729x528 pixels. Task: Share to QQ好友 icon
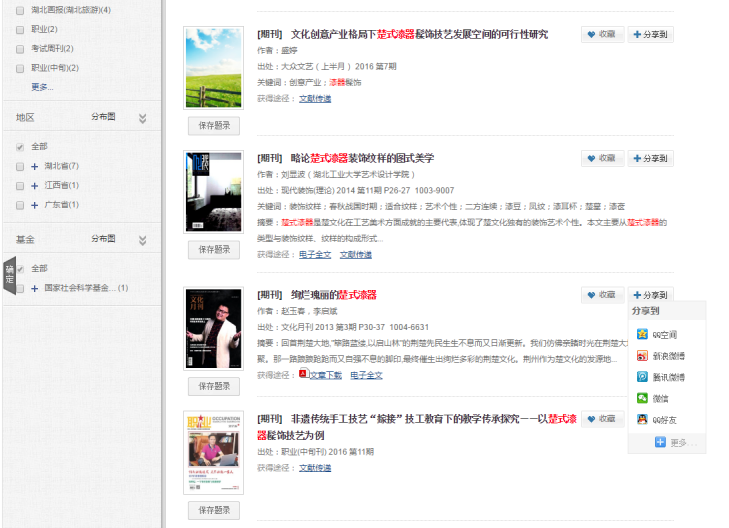[642, 419]
